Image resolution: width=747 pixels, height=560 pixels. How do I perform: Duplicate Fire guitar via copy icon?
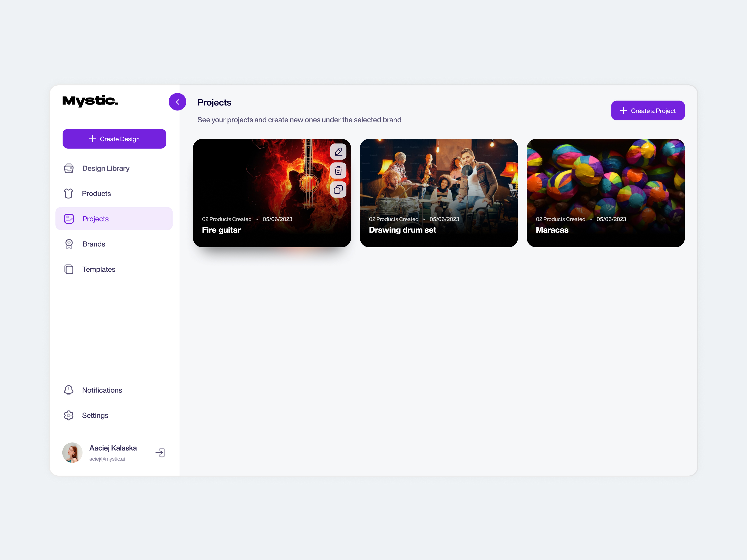(338, 190)
